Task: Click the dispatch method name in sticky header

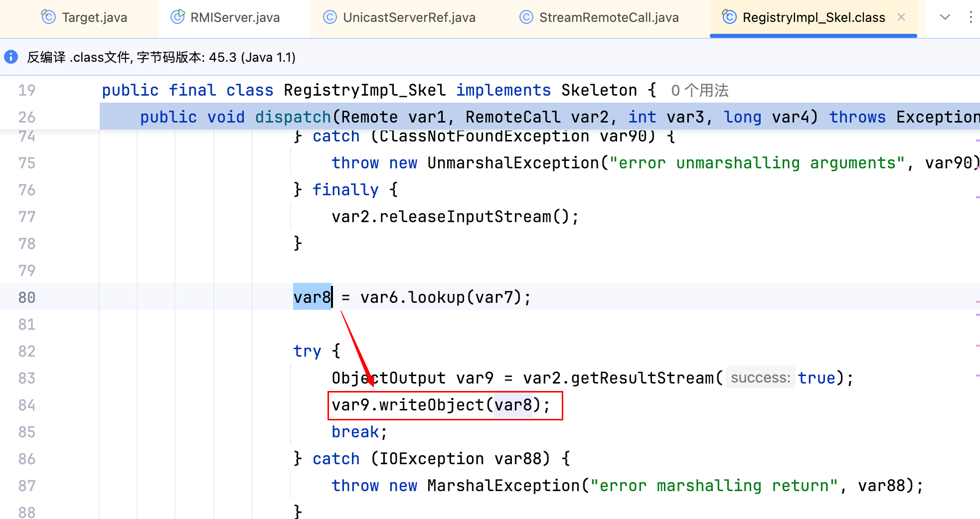Action: tap(293, 117)
